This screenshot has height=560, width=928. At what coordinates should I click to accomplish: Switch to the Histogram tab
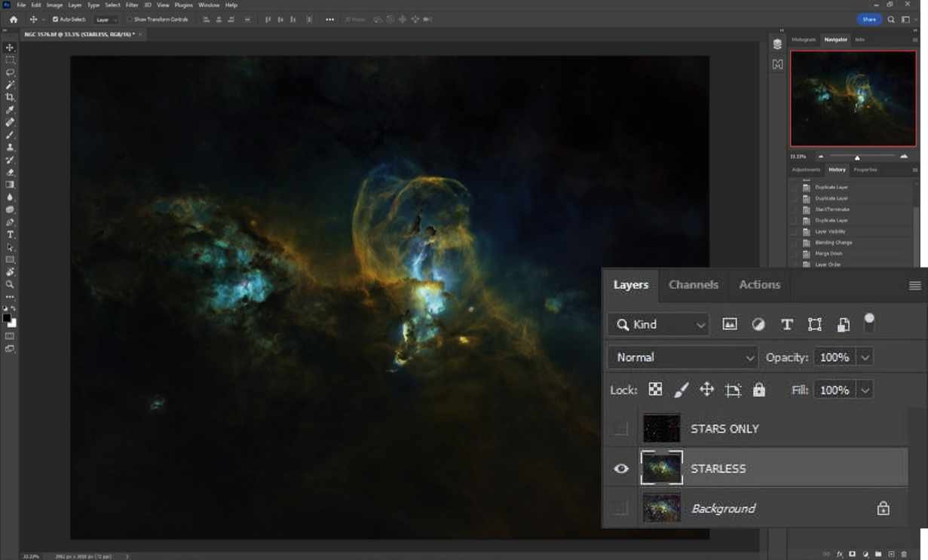pos(804,39)
